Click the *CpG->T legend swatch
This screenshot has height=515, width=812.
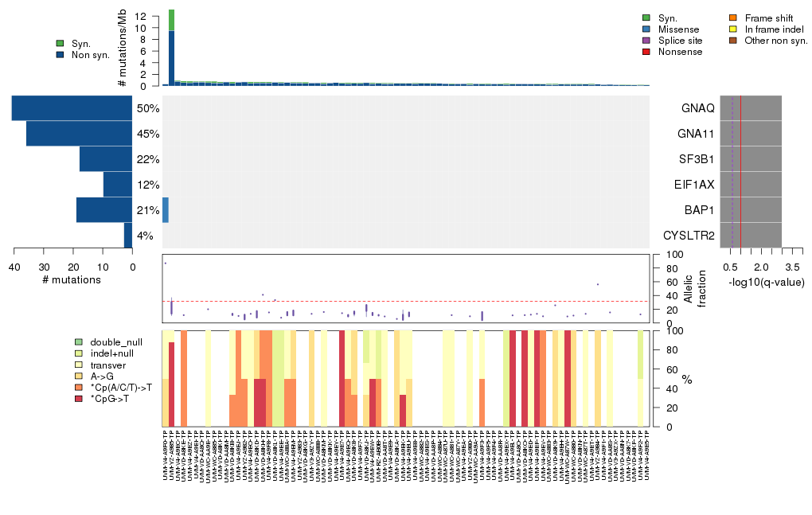pyautogui.click(x=78, y=398)
